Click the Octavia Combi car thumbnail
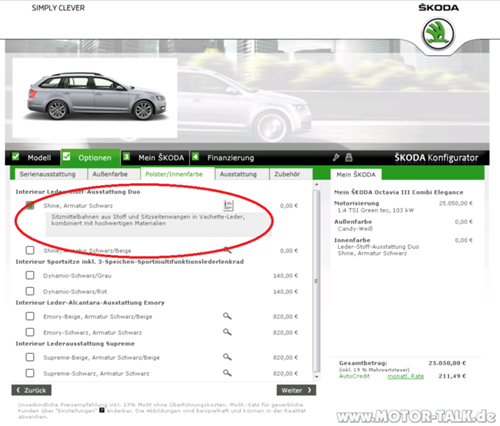The height and width of the screenshot is (426, 500). [x=95, y=98]
